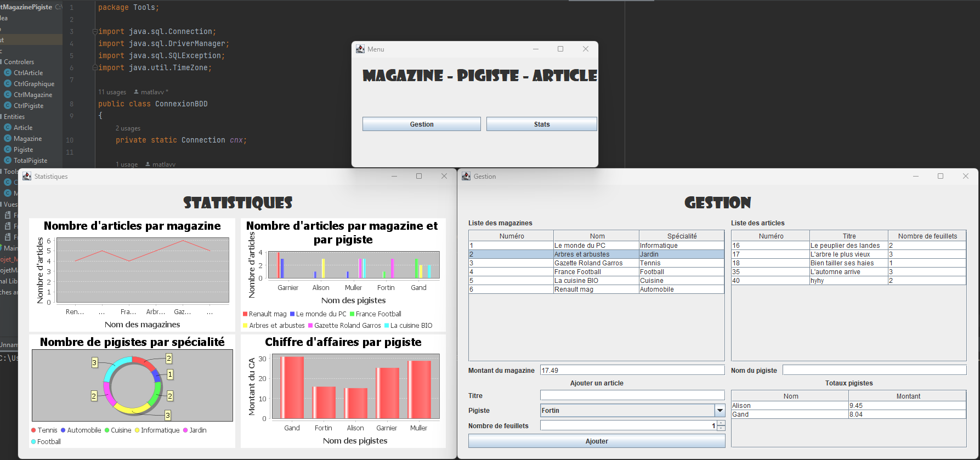Click the Controlers folder in project tree
The image size is (980, 460).
pyautogui.click(x=19, y=62)
